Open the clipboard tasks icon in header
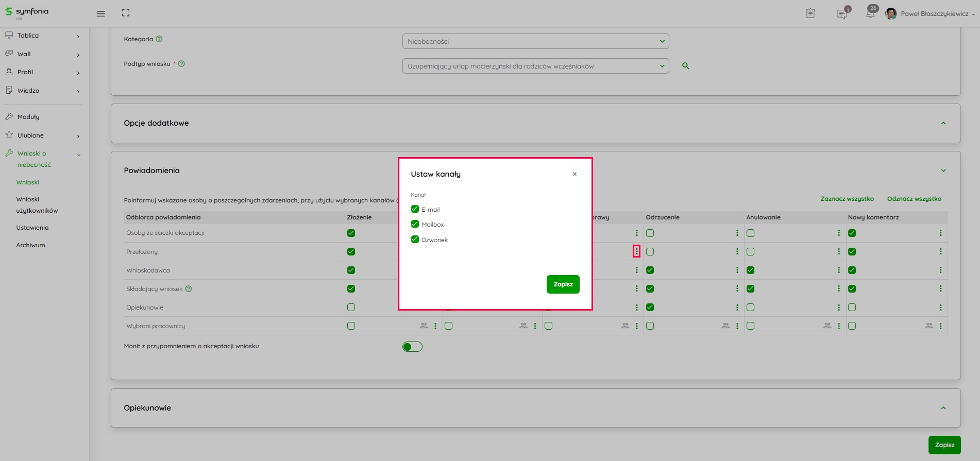The image size is (980, 461). pos(810,13)
